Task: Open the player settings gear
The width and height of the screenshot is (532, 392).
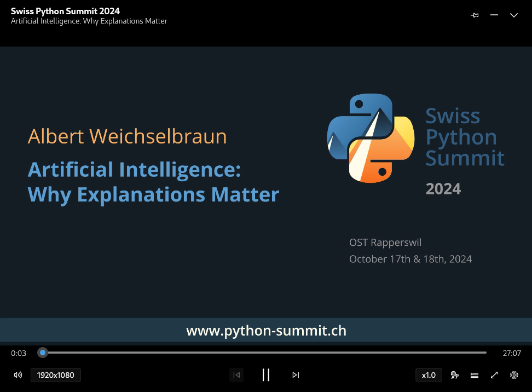Action: (x=514, y=375)
